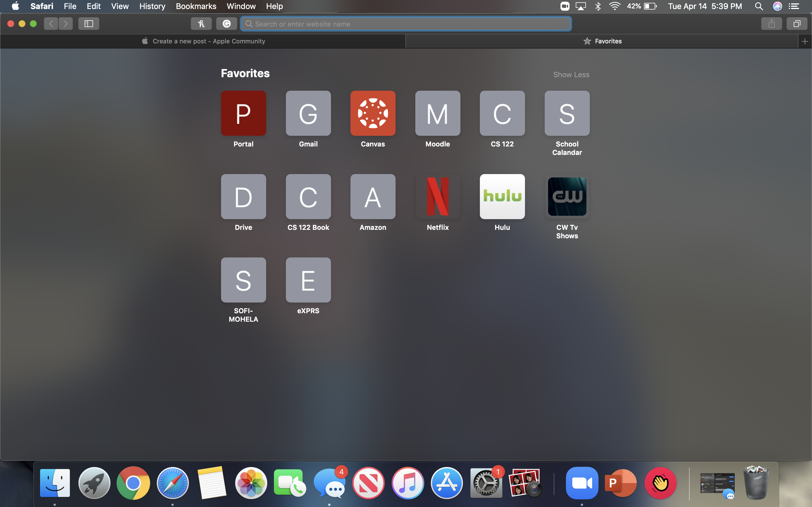
Task: Open a new tab with plus button
Action: tap(805, 41)
